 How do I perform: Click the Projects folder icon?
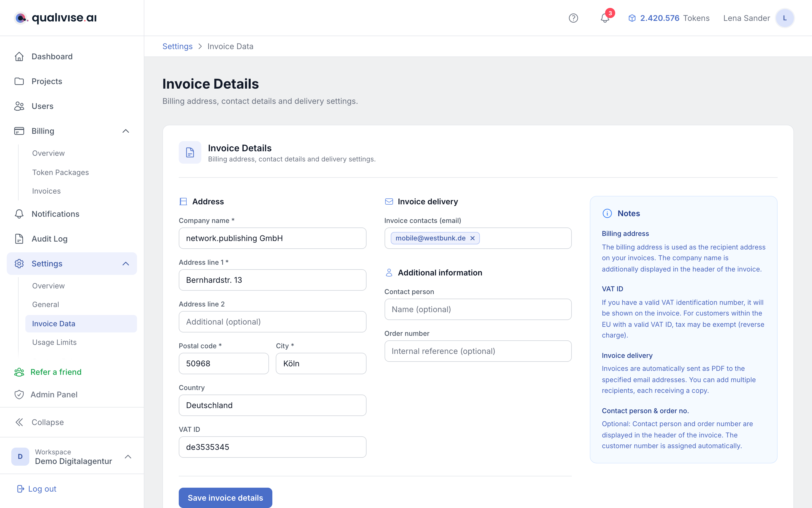pyautogui.click(x=19, y=81)
